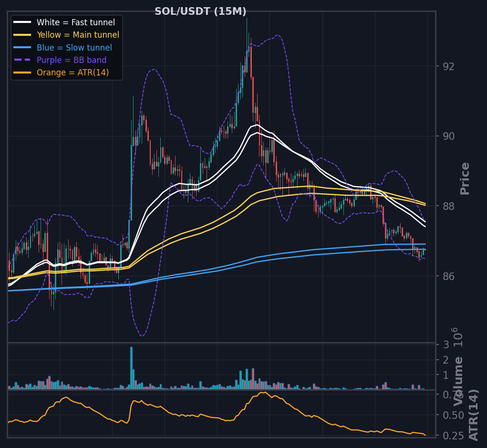Viewport: 487px width, 448px height.
Task: Click the 'Blue = Slow tunnel' legend label
Action: 74,48
